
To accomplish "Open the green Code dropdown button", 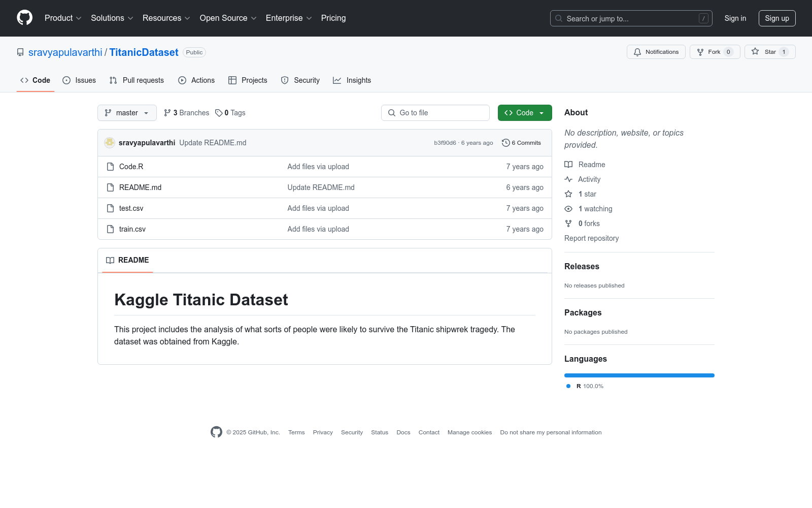I will pos(525,113).
